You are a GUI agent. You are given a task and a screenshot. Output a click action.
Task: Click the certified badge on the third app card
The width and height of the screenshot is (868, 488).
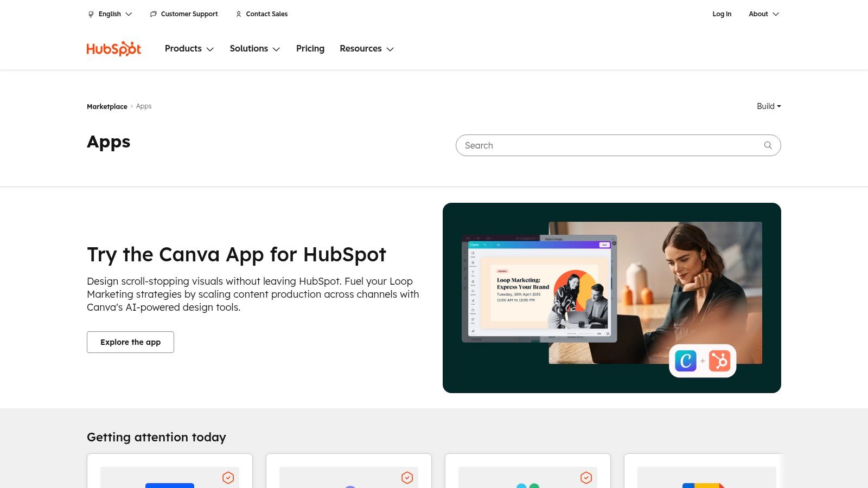(586, 478)
